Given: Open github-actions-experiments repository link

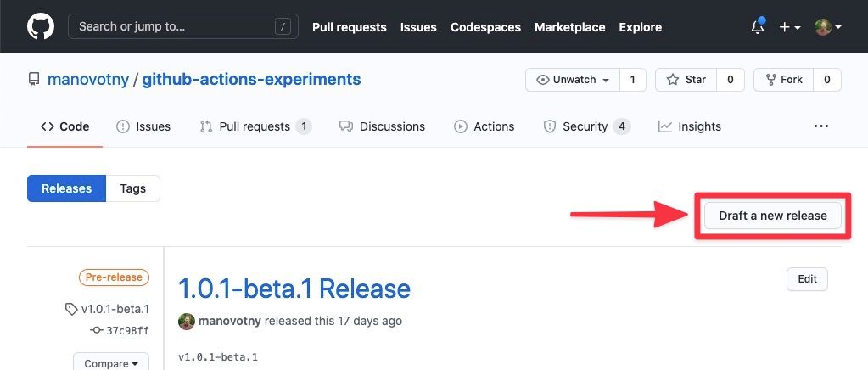Looking at the screenshot, I should click(x=251, y=80).
